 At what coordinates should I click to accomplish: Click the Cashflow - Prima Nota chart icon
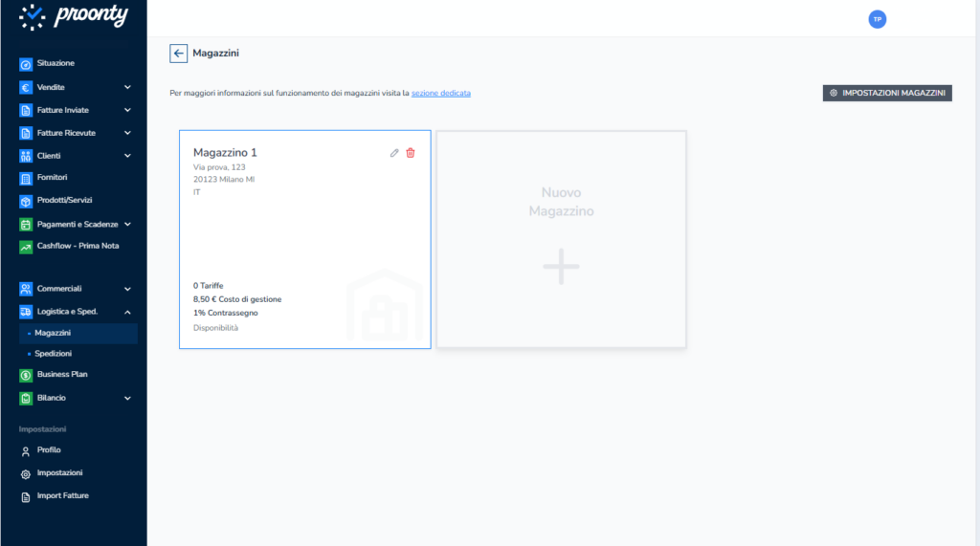(x=26, y=247)
